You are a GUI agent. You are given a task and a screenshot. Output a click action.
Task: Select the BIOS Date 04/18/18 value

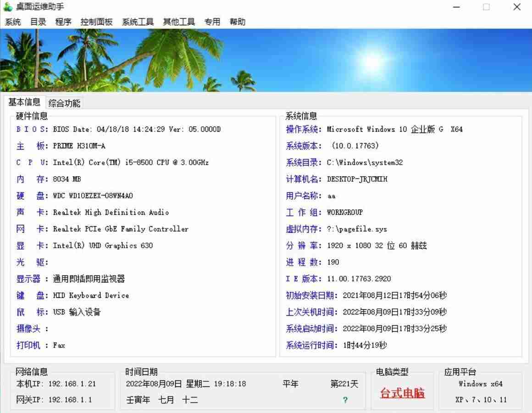137,129
